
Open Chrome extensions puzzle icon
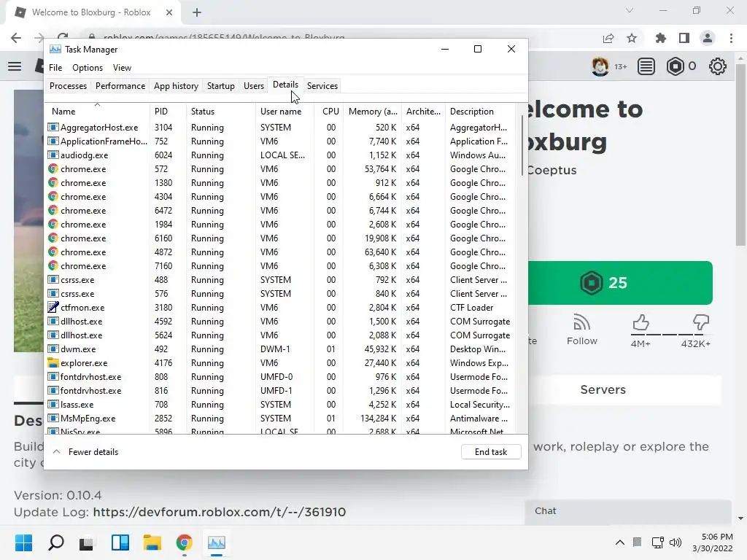660,38
